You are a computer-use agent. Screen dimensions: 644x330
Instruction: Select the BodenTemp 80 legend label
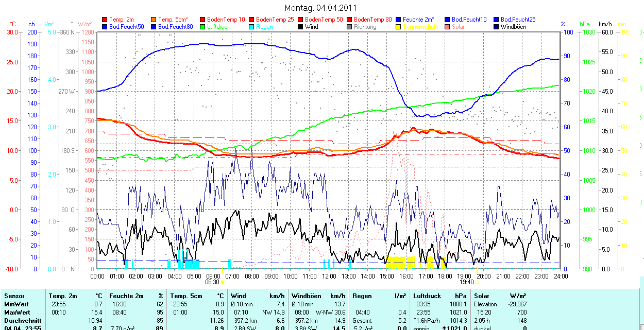point(372,20)
